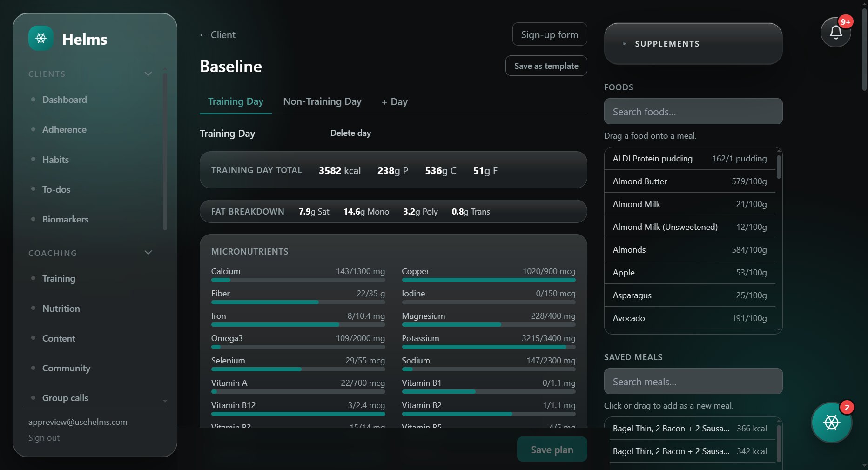Screen dimensions: 868x470
Task: Click the 536g C carbs total
Action: [441, 171]
